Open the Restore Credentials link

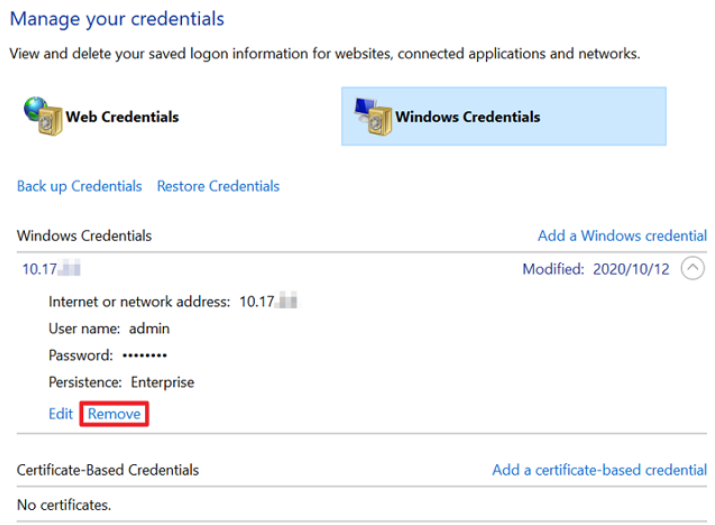point(218,186)
